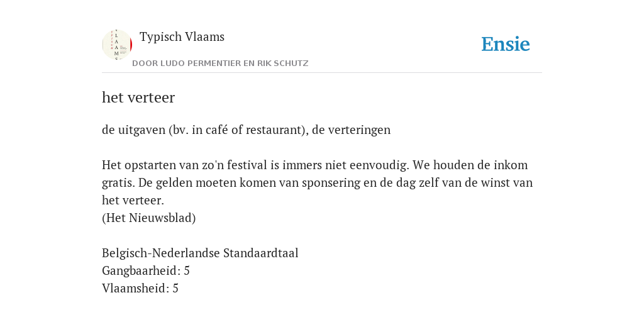Click the Vlaamsheid: 5 rating
644x322 pixels.
tap(140, 288)
